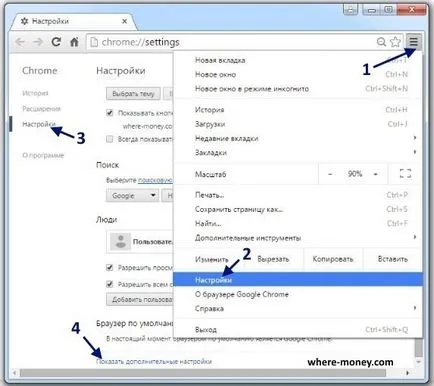Open the Google search engine dropdown
The image size is (434, 386).
(132, 195)
